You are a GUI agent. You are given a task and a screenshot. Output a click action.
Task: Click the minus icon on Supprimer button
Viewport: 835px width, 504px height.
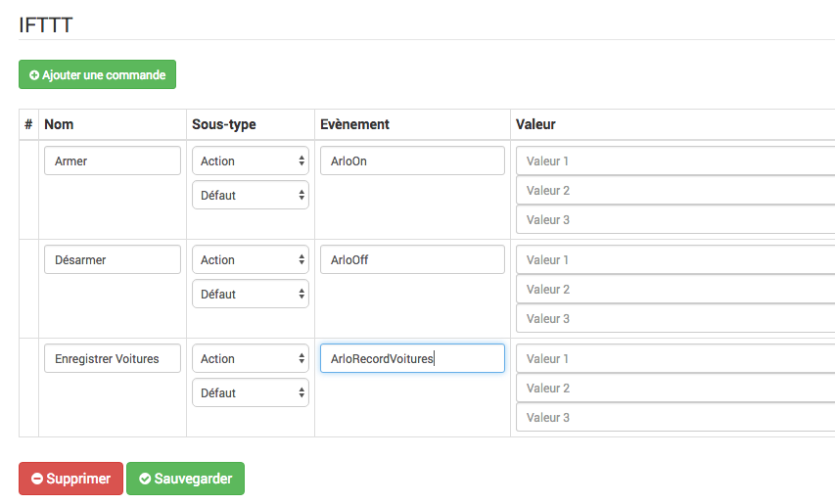37,479
